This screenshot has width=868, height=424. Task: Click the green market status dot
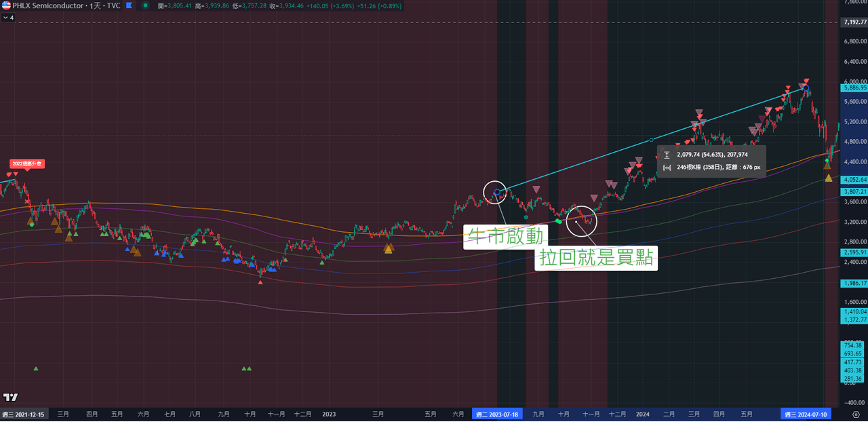pos(145,5)
